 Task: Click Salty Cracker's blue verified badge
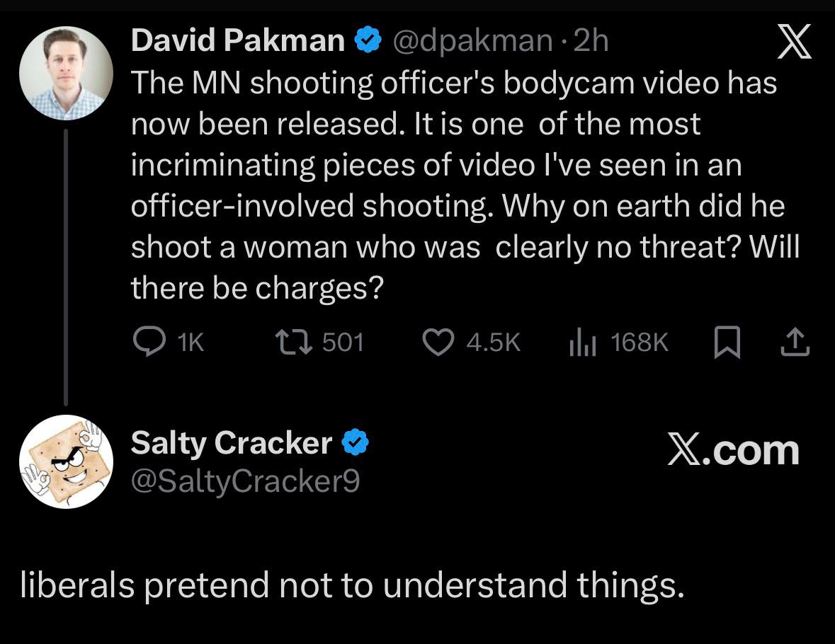356,443
